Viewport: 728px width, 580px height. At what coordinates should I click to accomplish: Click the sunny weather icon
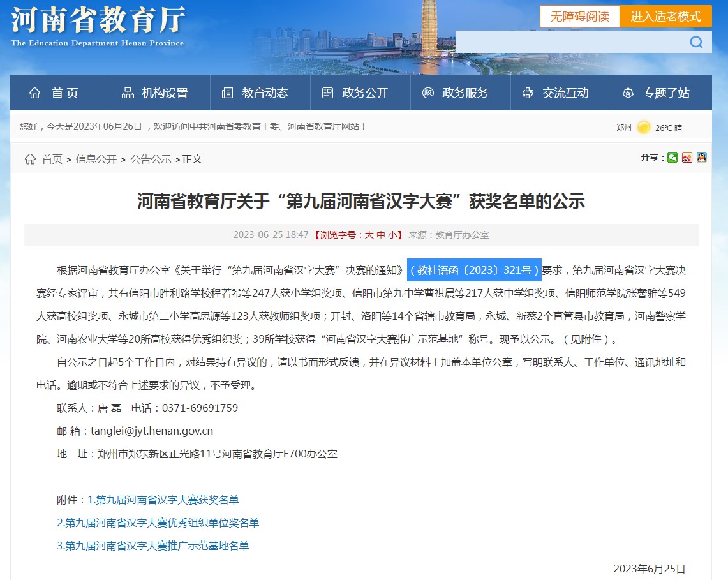coord(644,127)
